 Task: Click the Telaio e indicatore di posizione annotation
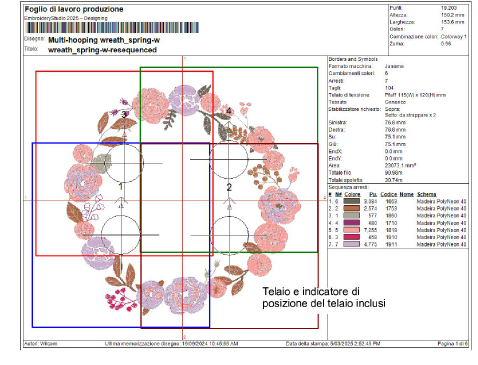click(324, 297)
